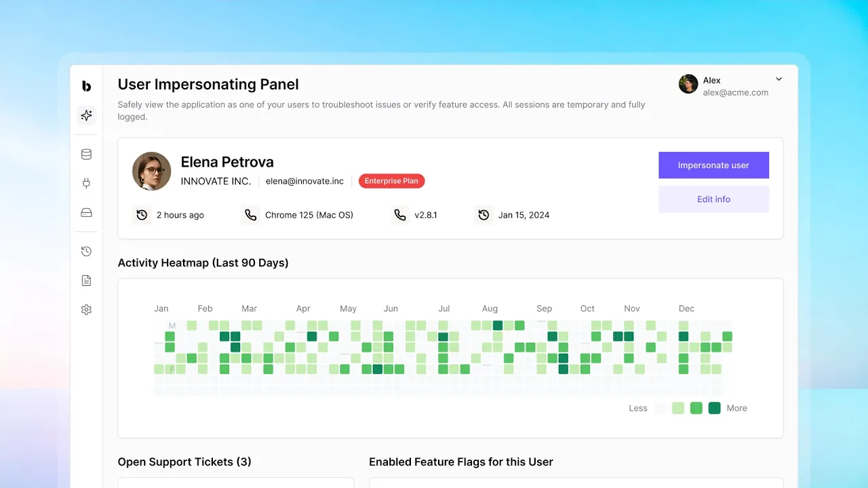Click the elena@innovate.inc email address
The height and width of the screenshot is (488, 868).
pos(304,181)
